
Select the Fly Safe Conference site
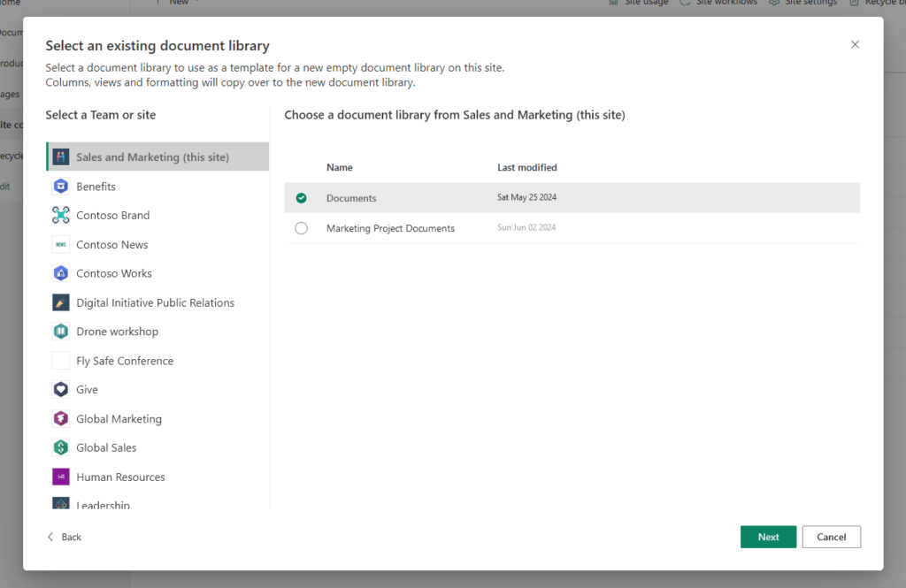pyautogui.click(x=157, y=361)
